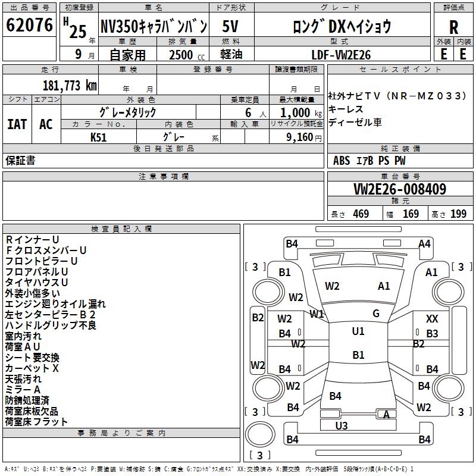
Task: Select displacement value 2500 cc
Action: (187, 55)
